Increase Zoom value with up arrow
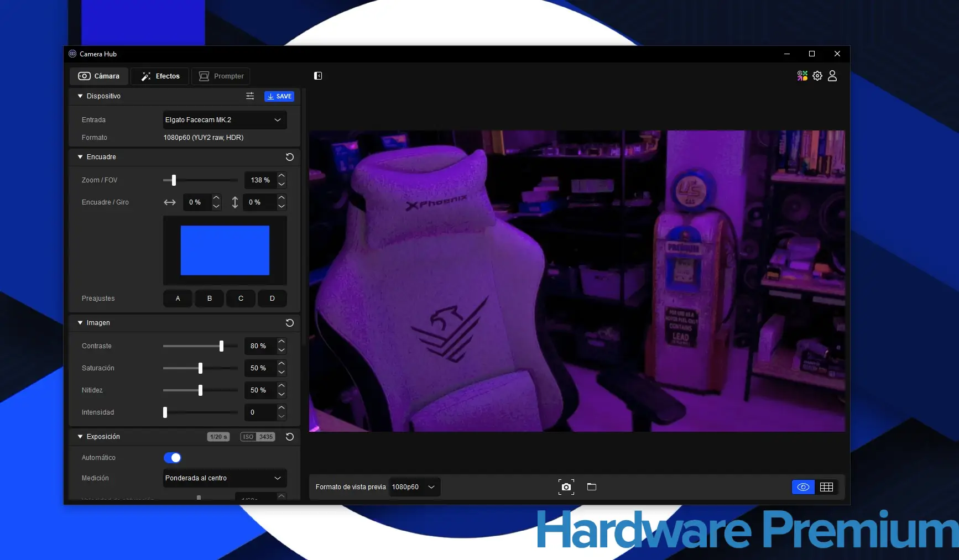The height and width of the screenshot is (560, 959). point(282,176)
